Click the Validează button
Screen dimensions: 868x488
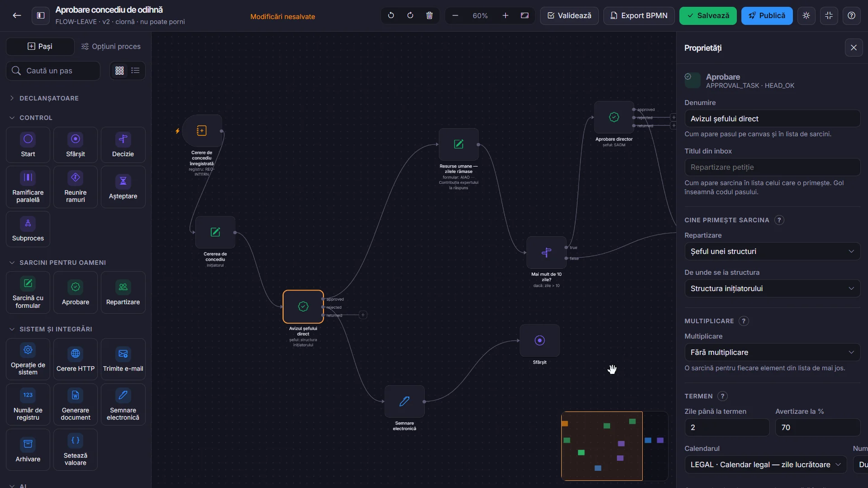coord(569,15)
